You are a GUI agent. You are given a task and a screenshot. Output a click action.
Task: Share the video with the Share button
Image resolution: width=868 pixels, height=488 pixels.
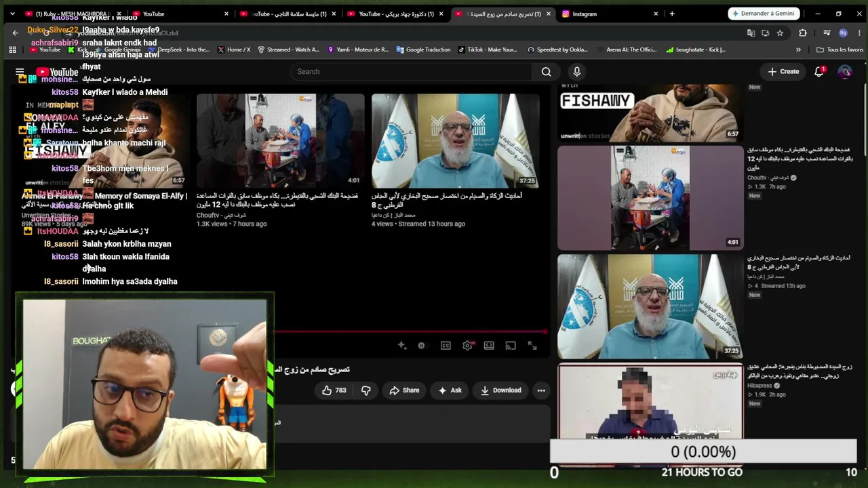(x=404, y=390)
